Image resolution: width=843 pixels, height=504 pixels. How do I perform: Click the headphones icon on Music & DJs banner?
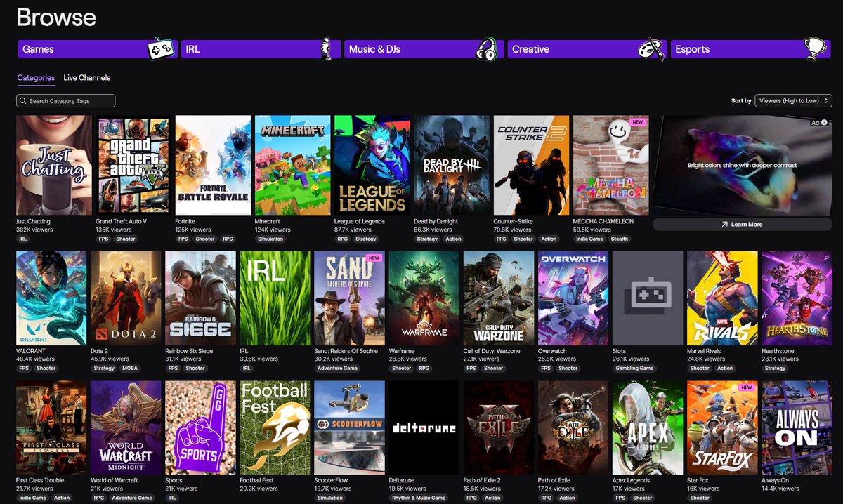[487, 49]
